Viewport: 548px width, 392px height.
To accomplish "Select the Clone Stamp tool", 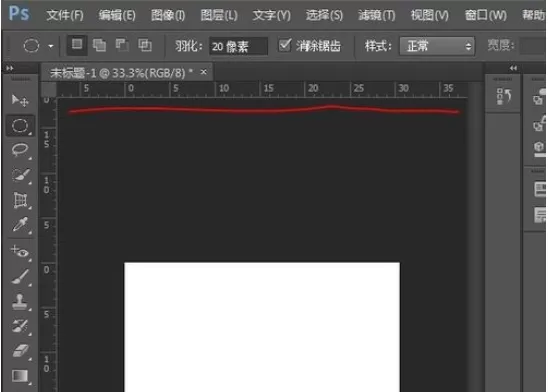I will 20,301.
